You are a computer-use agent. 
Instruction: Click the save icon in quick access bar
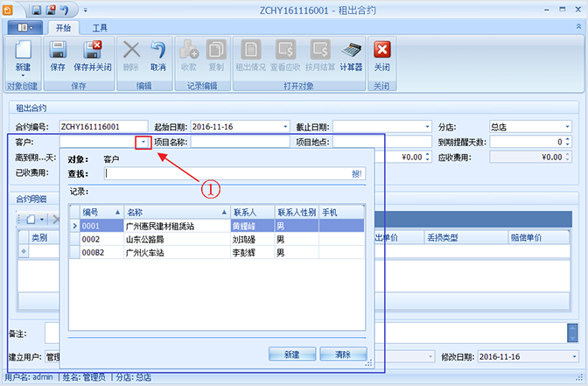coord(36,9)
